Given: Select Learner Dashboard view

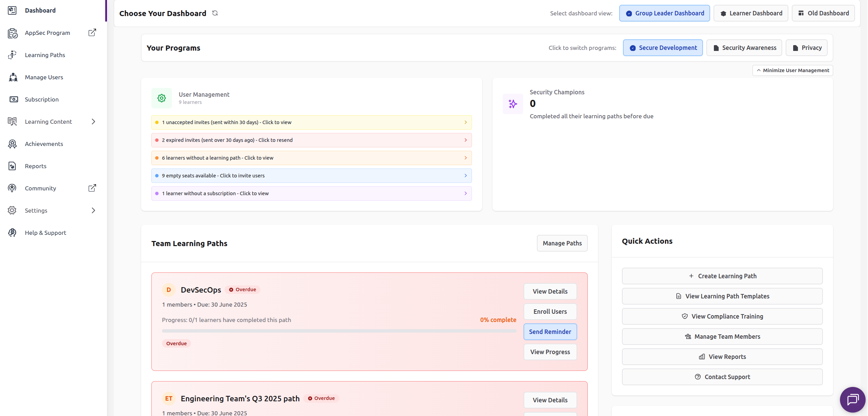Looking at the screenshot, I should pos(751,13).
